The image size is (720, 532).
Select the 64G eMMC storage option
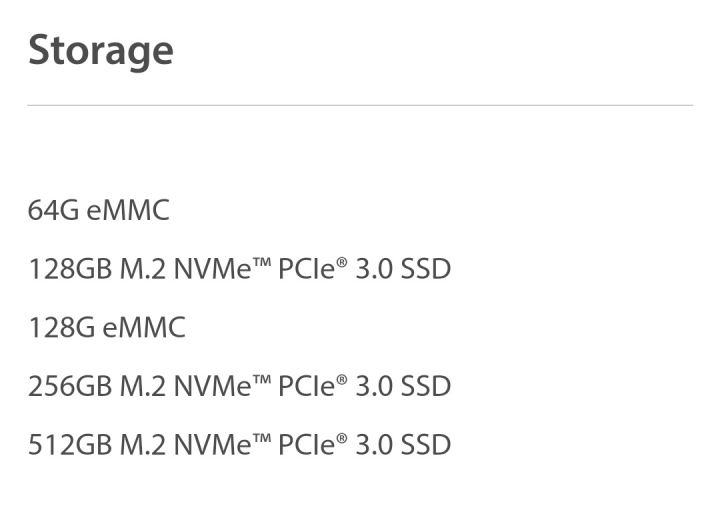99,210
